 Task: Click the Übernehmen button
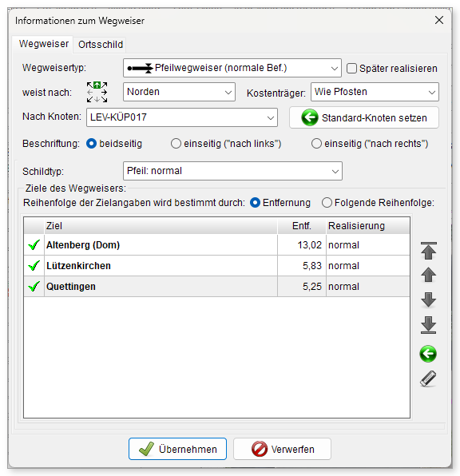pos(177,449)
